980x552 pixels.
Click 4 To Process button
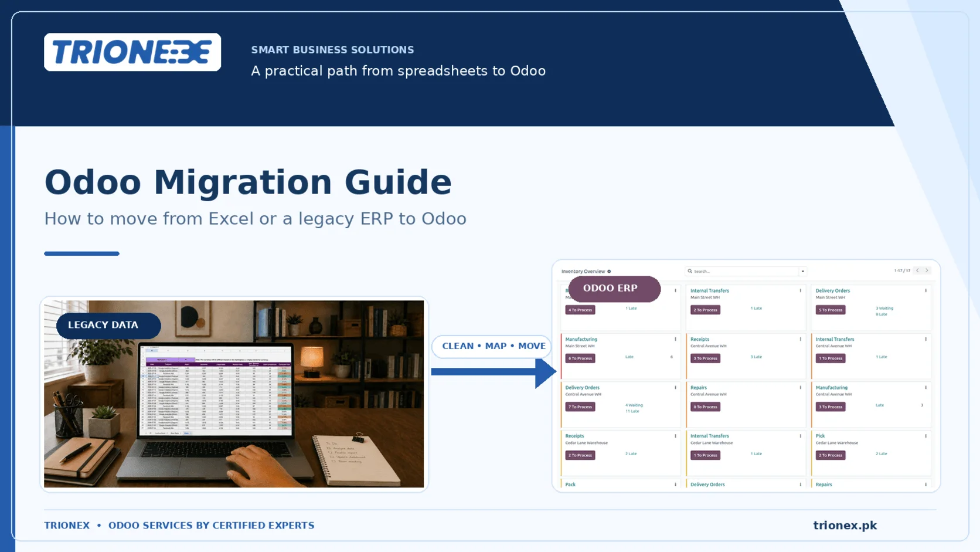(x=580, y=310)
